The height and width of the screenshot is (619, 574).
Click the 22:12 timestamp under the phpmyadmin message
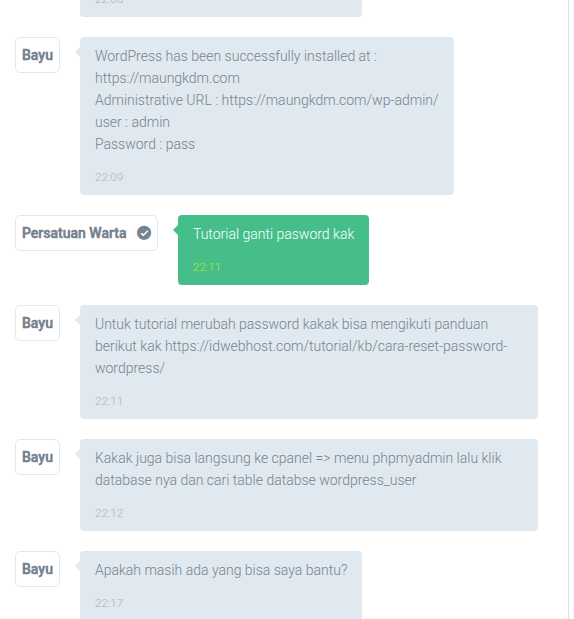pos(109,513)
